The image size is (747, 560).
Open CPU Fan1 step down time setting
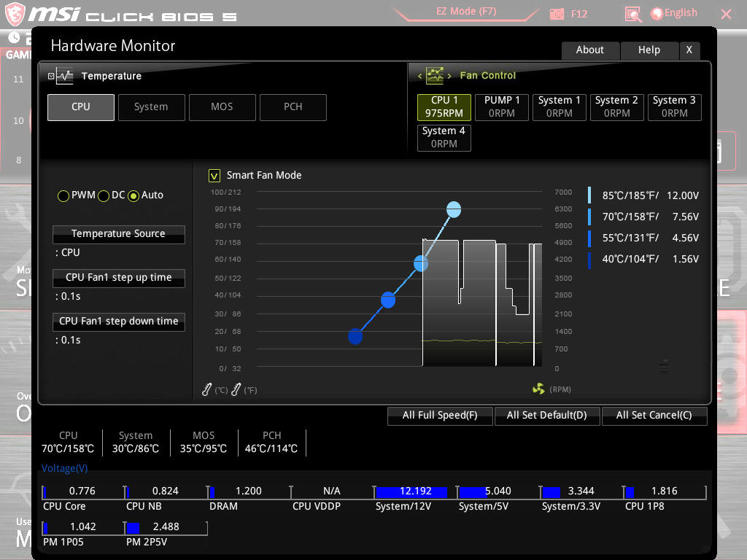click(x=119, y=322)
